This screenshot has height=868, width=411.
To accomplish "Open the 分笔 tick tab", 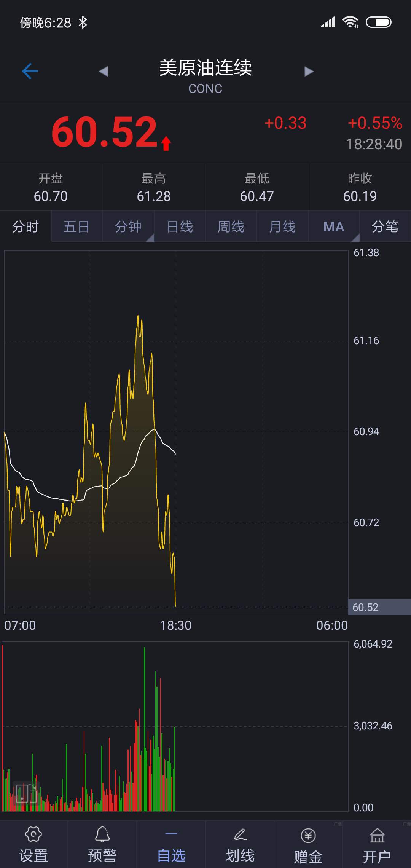I will pyautogui.click(x=385, y=227).
